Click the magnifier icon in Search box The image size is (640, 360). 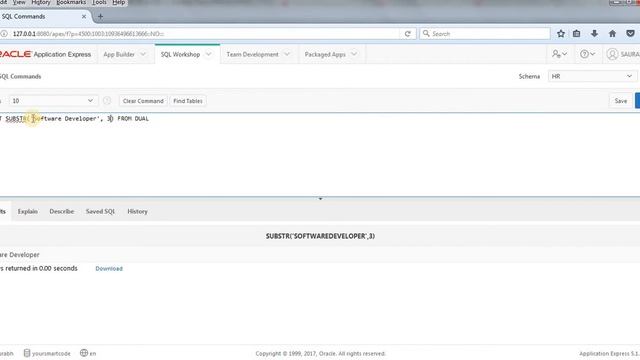426,33
